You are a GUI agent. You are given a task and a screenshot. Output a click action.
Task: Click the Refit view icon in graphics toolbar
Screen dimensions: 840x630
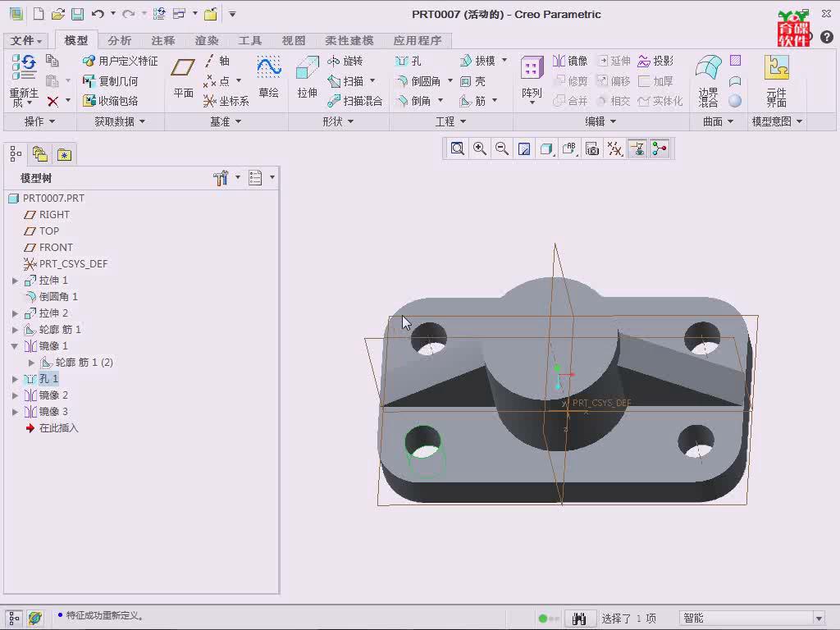[x=457, y=148]
